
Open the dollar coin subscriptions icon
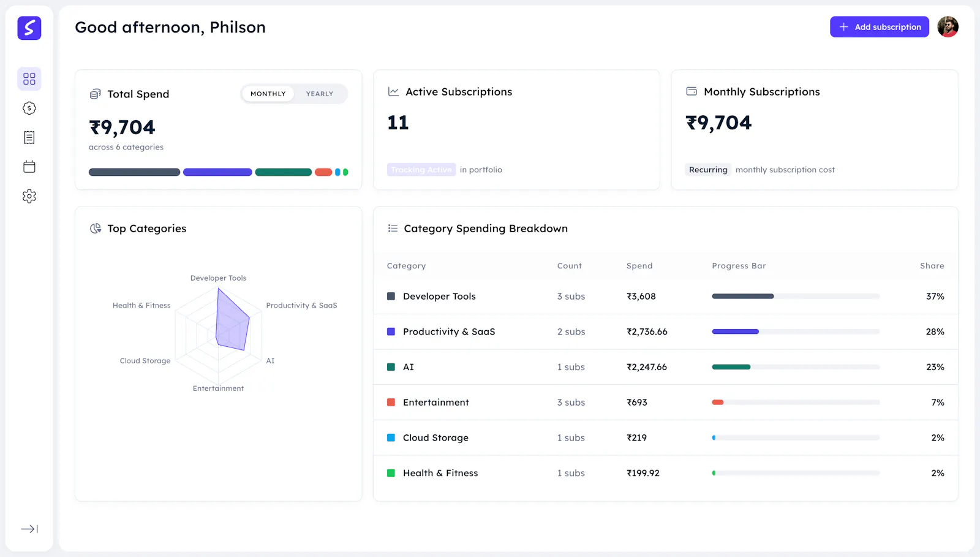point(29,108)
